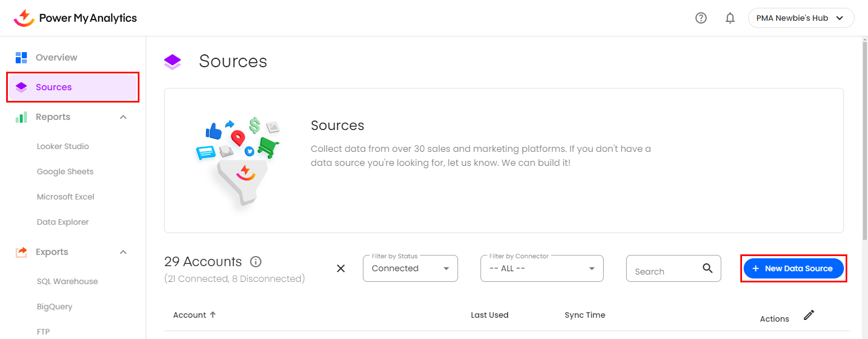Open the notifications bell

pos(730,18)
